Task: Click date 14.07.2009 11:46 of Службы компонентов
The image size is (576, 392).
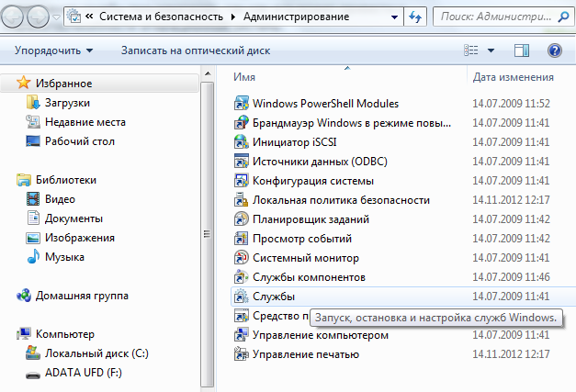Action: [x=511, y=276]
